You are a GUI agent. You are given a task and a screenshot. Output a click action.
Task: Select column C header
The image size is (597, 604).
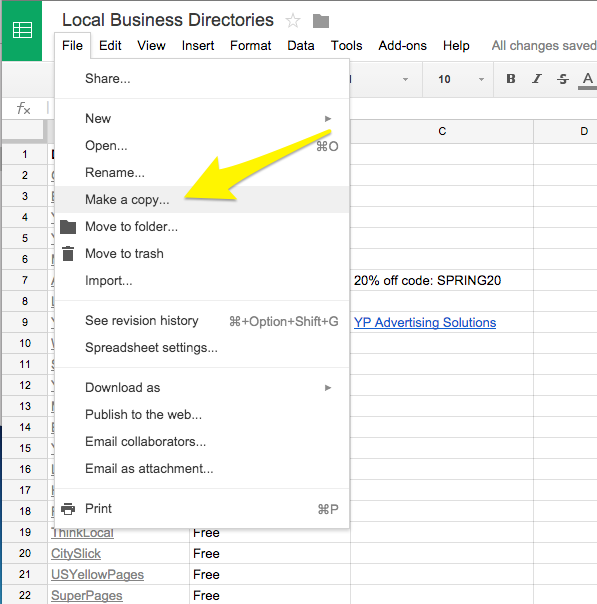[442, 131]
